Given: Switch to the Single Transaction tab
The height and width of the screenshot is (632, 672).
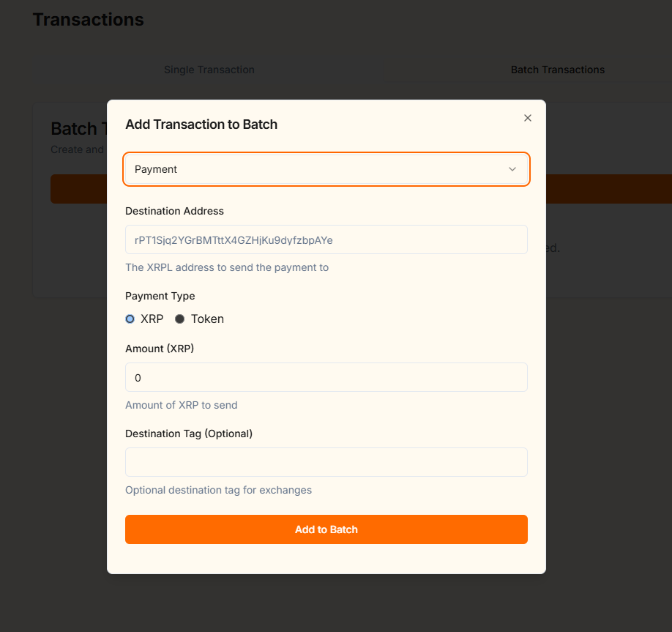Looking at the screenshot, I should point(209,70).
